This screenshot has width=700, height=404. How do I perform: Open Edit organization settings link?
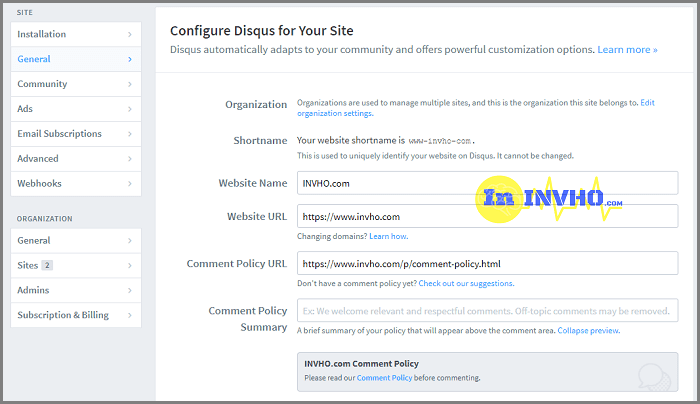[476, 108]
